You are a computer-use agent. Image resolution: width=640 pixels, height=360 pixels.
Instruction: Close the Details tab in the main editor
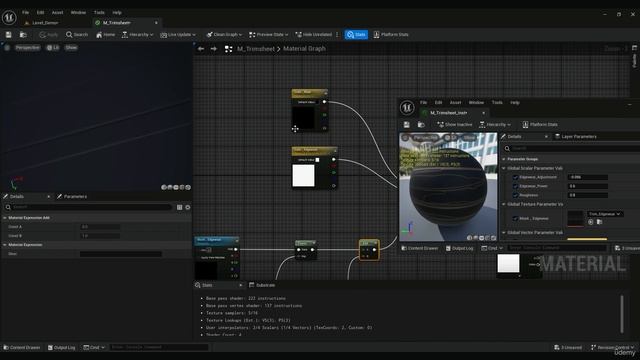click(49, 197)
